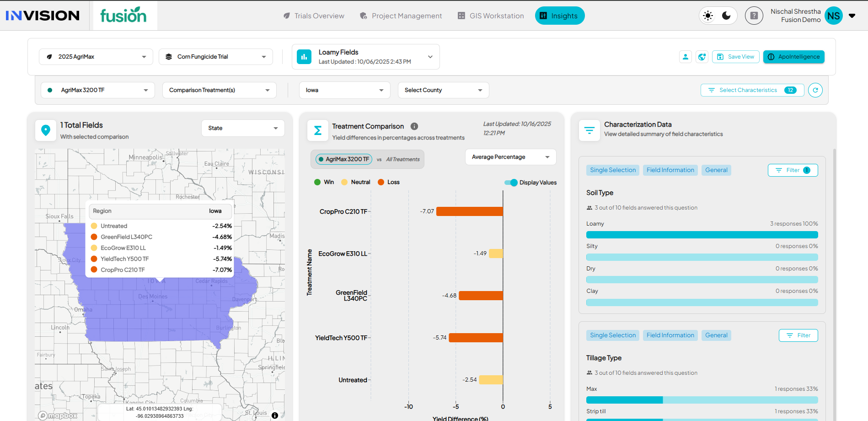868x421 pixels.
Task: Switch to light mode sun icon
Action: [x=708, y=16]
